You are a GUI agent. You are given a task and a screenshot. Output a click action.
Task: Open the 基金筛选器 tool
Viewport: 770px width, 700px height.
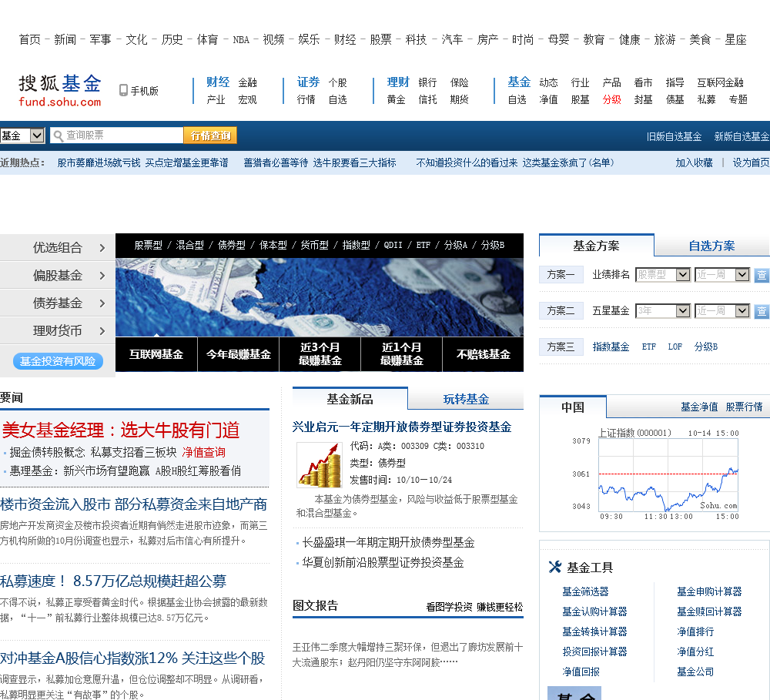[585, 591]
